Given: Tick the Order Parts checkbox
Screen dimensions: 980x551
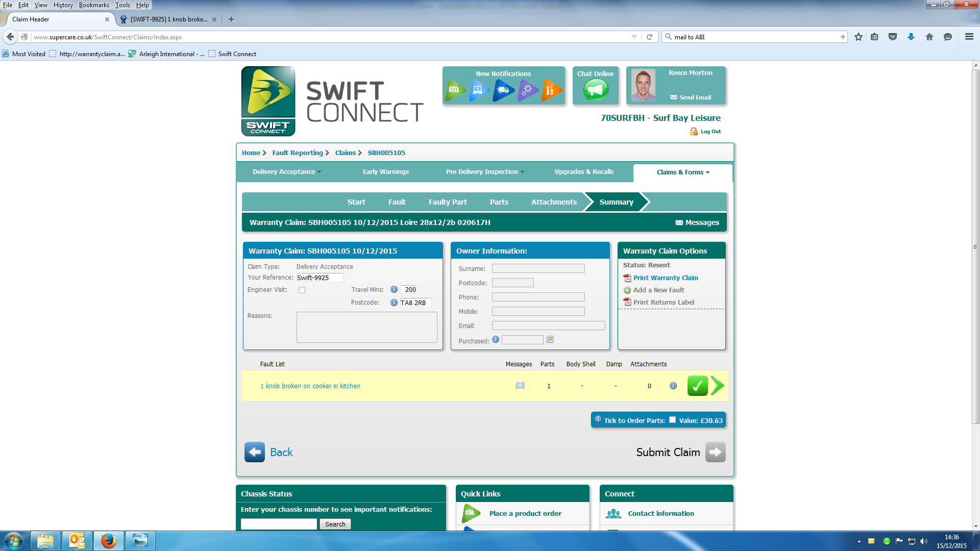Looking at the screenshot, I should [x=672, y=420].
